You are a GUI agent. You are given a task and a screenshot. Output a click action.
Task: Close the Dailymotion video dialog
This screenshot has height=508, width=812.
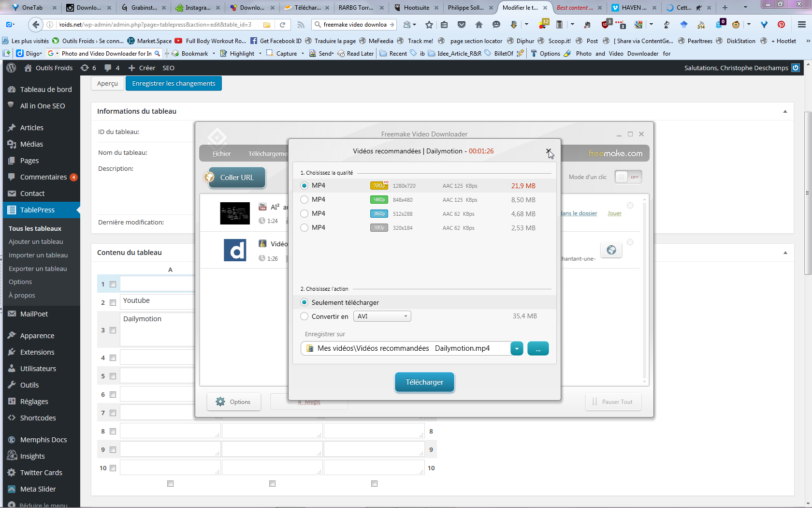tap(548, 151)
